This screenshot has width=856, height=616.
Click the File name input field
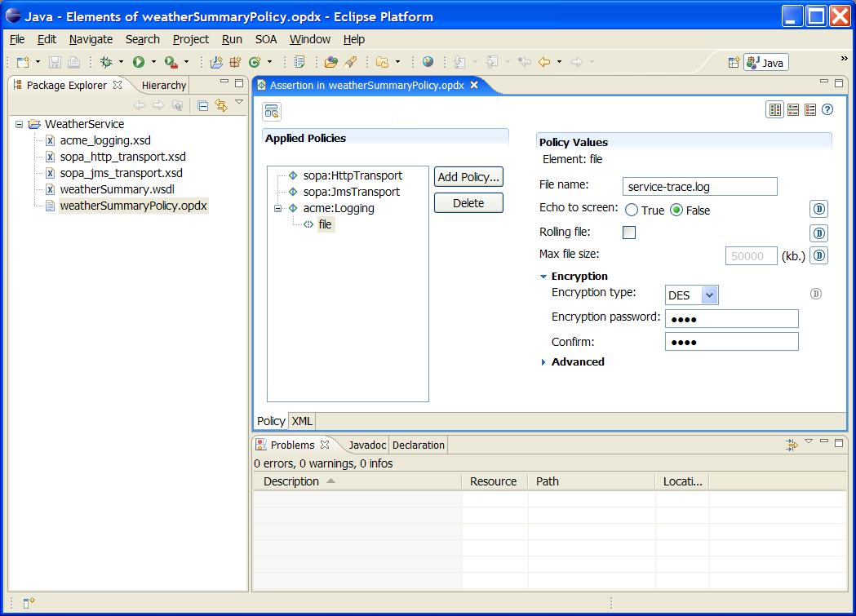[x=700, y=187]
